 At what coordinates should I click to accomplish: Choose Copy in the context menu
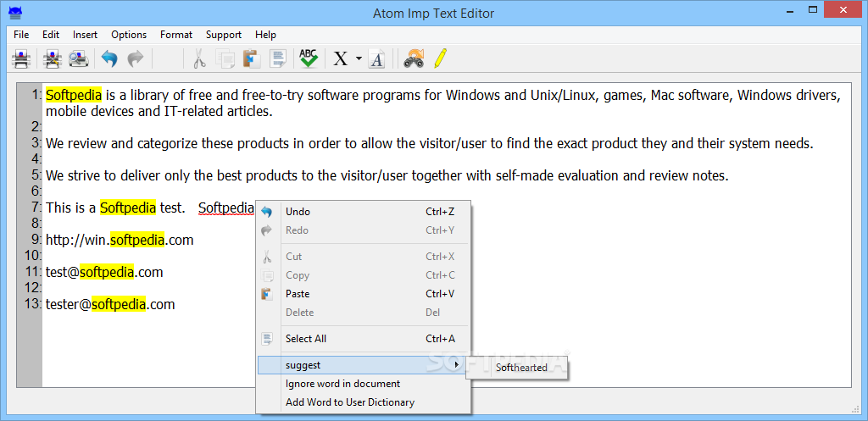(x=363, y=275)
